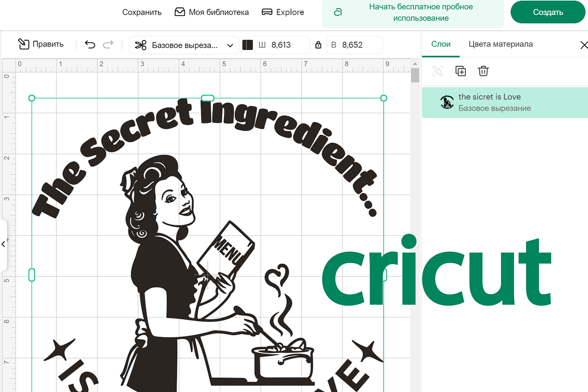Redo the last undone action
The width and height of the screenshot is (588, 392).
coord(108,45)
